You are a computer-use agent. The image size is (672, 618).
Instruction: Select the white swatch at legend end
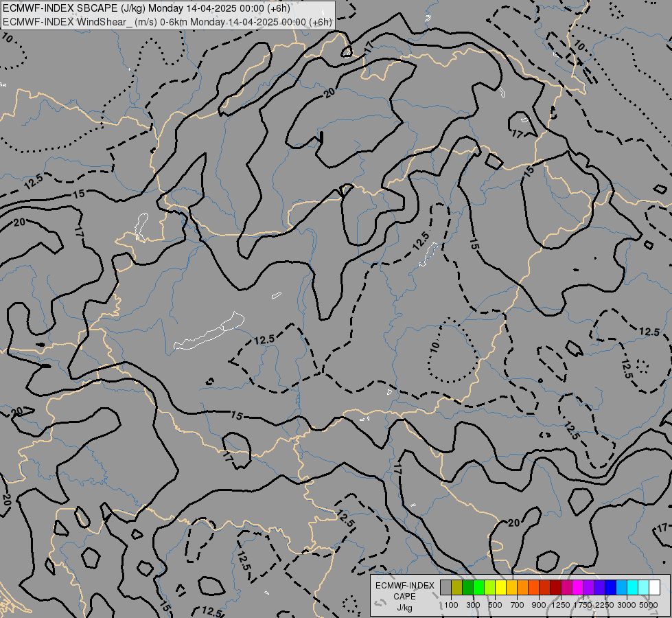tap(654, 587)
